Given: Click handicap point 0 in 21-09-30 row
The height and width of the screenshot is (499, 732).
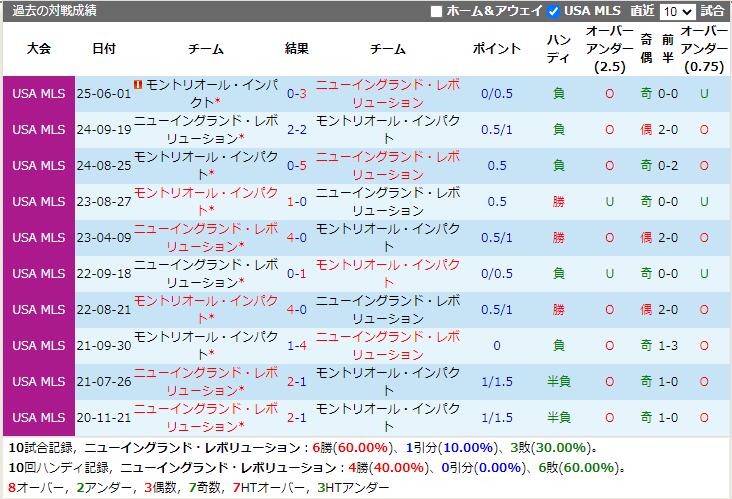Looking at the screenshot, I should (x=497, y=345).
